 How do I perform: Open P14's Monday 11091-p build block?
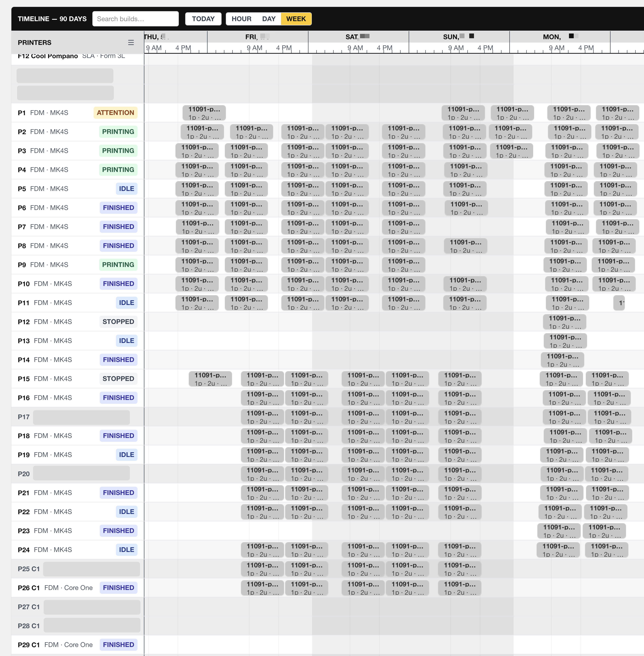coord(563,360)
